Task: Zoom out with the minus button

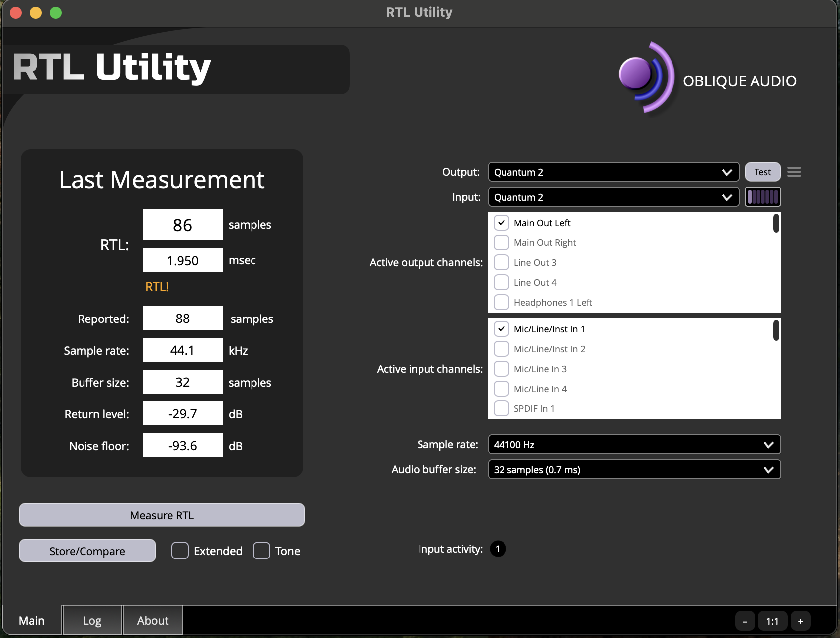Action: (745, 621)
